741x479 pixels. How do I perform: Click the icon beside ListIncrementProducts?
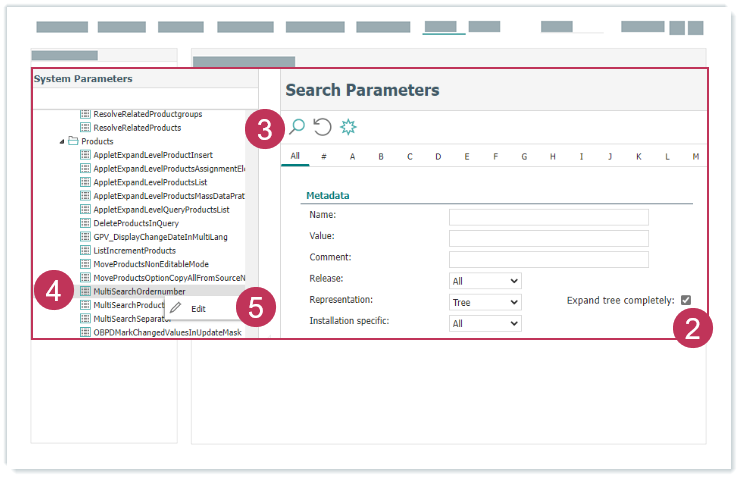pyautogui.click(x=85, y=250)
